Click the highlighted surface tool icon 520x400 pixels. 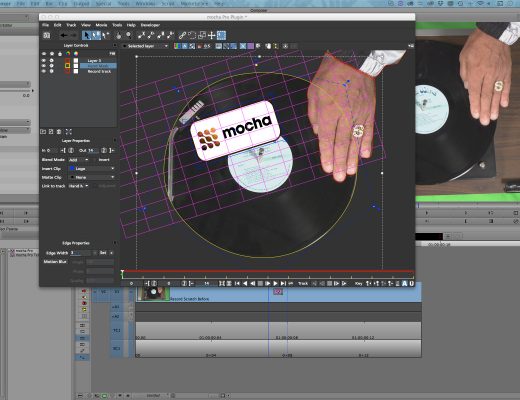[x=222, y=35]
